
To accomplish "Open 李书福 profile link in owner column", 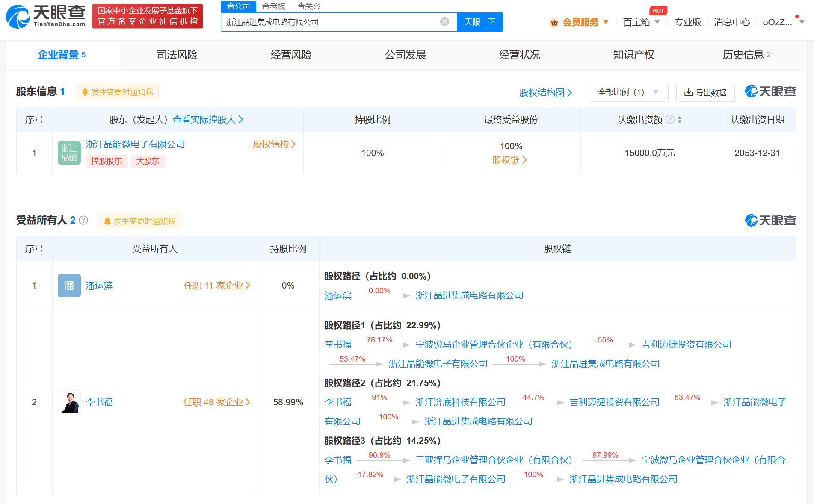I will 99,402.
